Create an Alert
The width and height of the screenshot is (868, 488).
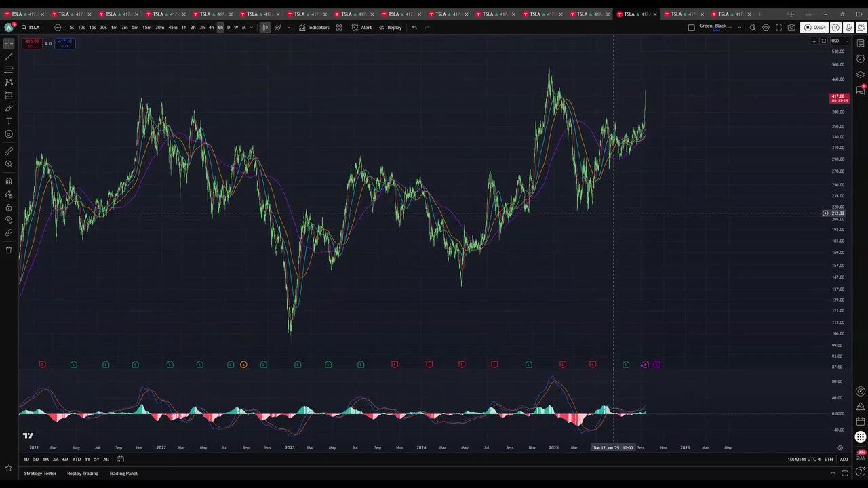tap(361, 27)
